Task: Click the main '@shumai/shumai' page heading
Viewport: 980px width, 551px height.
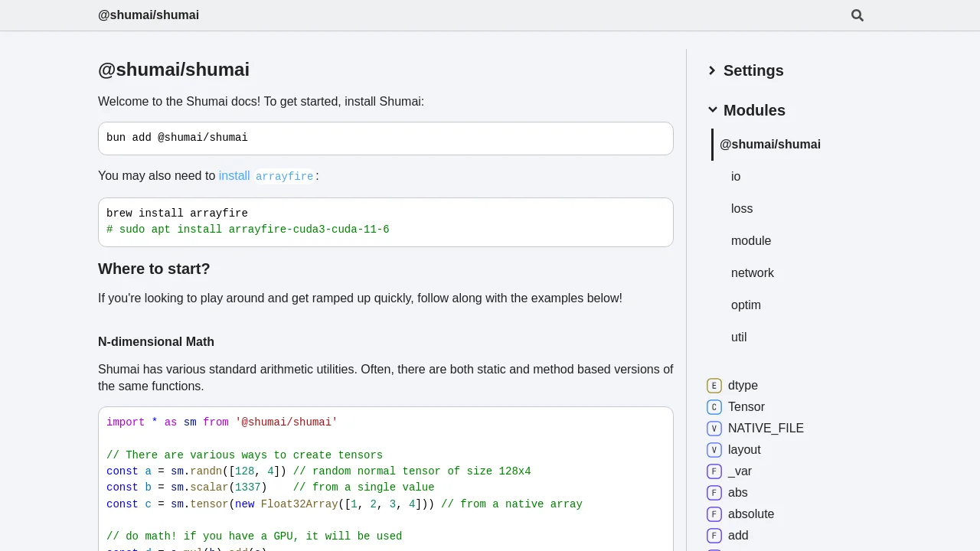Action: coord(174,70)
